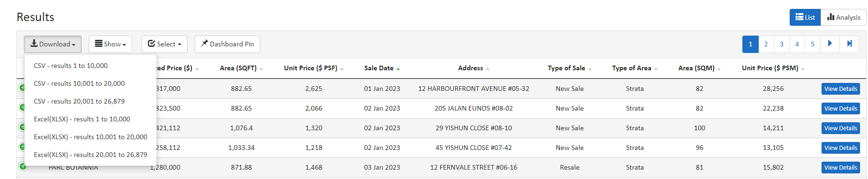The image size is (868, 179).
Task: Choose Excel(XLSX) - results 20,001 to 26,879
Action: pyautogui.click(x=90, y=155)
